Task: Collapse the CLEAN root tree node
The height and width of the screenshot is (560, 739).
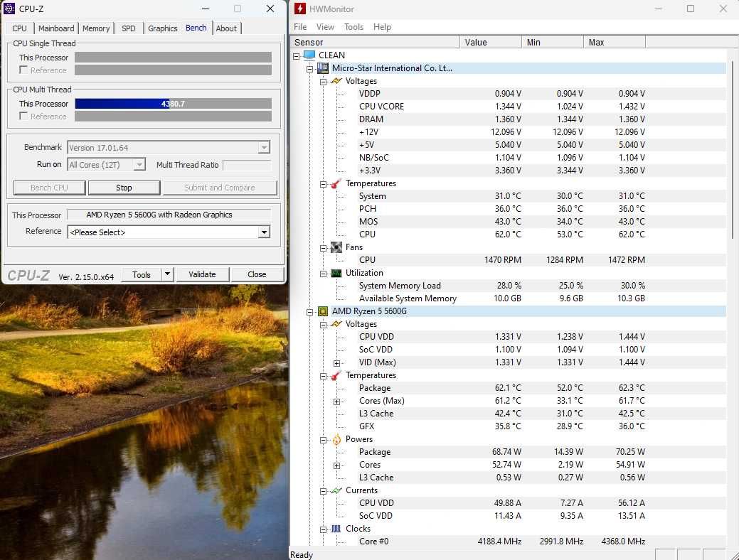Action: (x=296, y=56)
